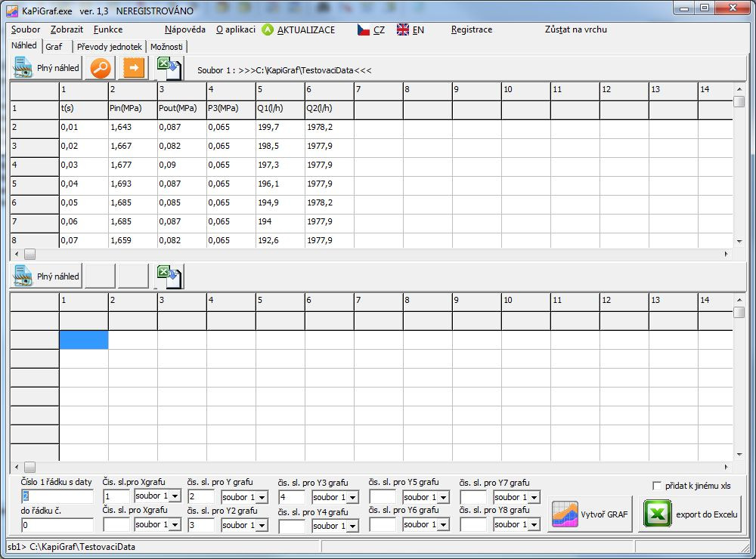Open the Nápověda menu
The image size is (756, 559).
tap(184, 29)
